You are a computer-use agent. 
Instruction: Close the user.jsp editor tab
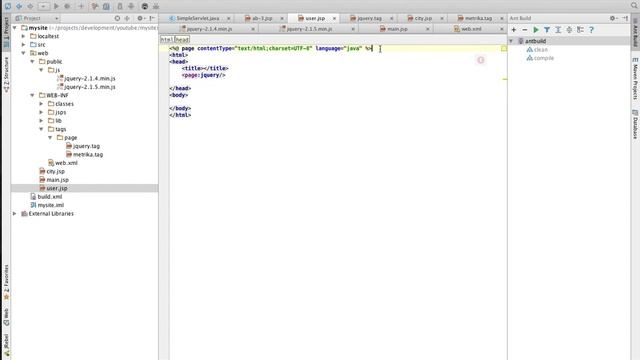coord(334,18)
